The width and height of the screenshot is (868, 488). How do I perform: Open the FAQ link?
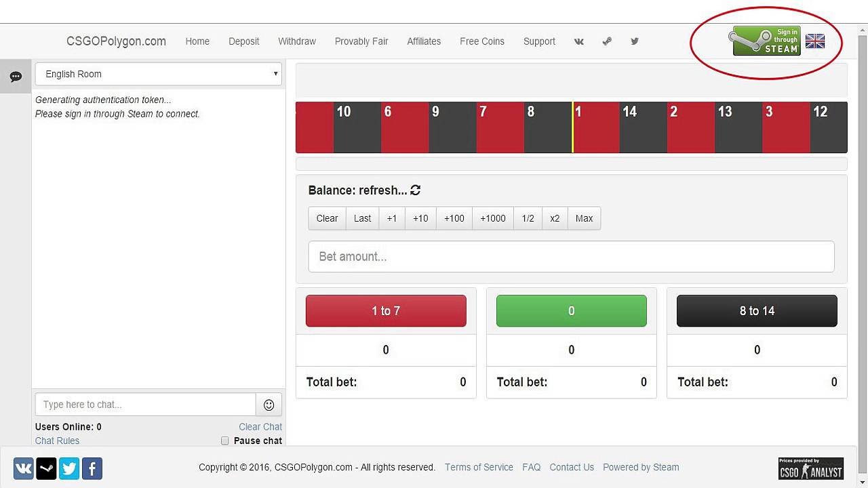click(532, 467)
